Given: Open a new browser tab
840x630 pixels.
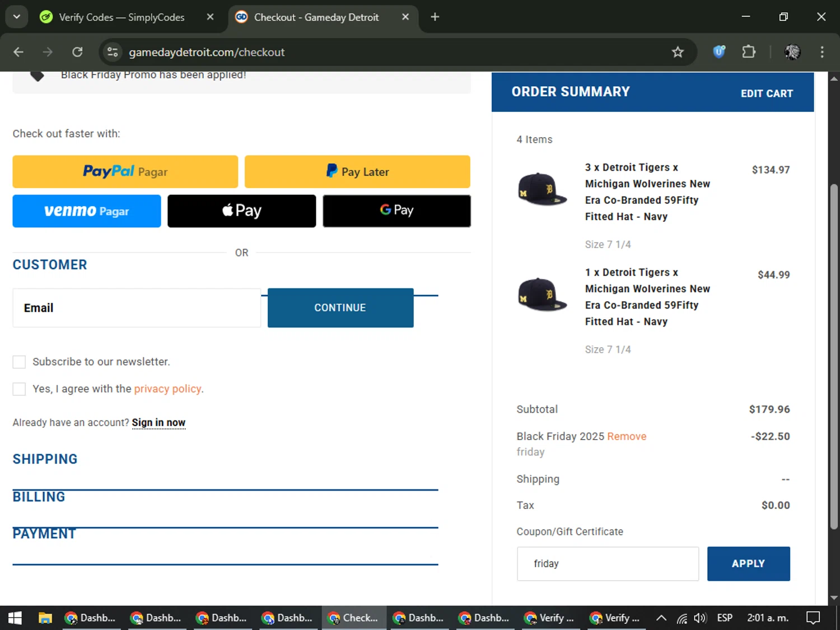Looking at the screenshot, I should coord(435,17).
